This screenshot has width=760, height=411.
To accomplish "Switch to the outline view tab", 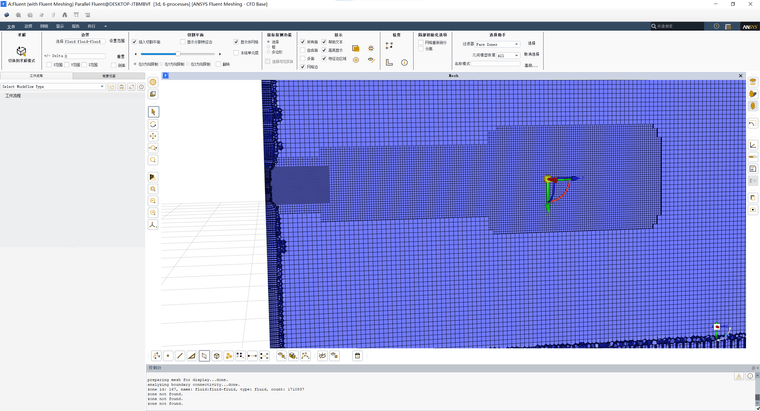I will coord(109,75).
